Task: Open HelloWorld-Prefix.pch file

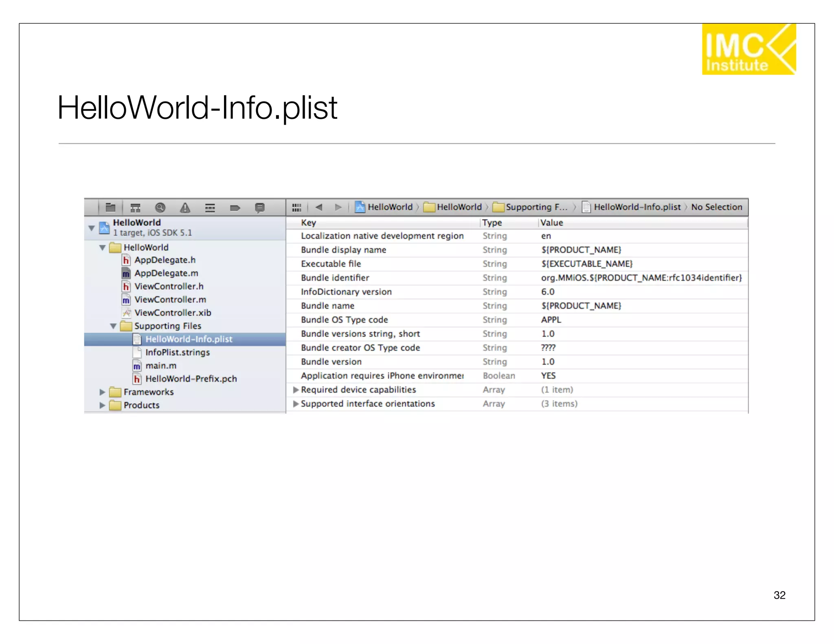Action: point(185,379)
